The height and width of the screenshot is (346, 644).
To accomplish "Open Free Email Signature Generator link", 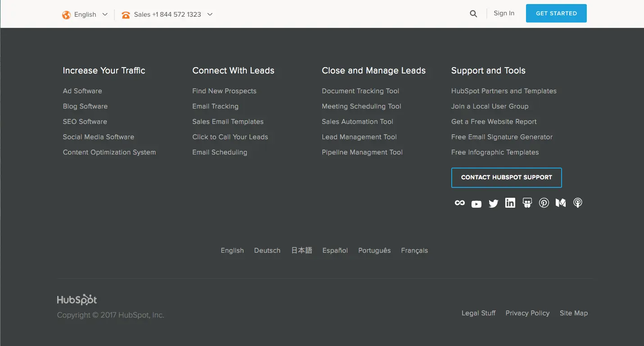I will click(502, 137).
